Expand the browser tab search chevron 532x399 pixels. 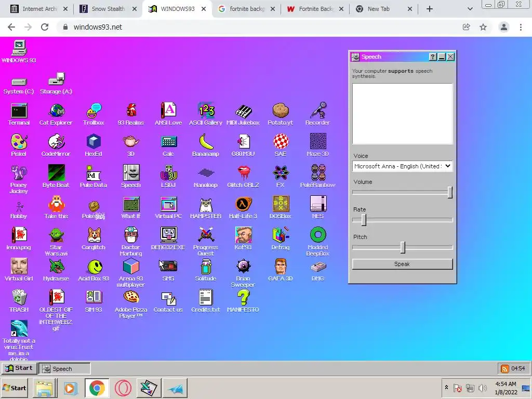click(470, 9)
